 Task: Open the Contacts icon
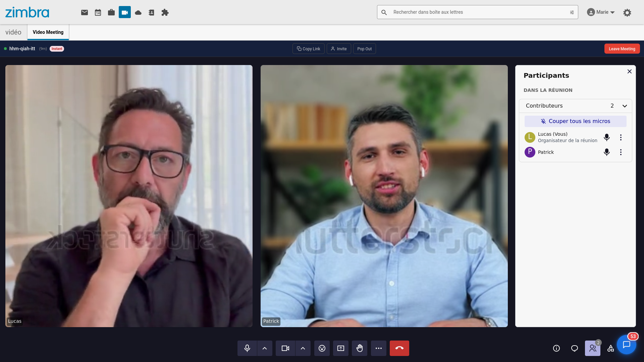tap(151, 12)
